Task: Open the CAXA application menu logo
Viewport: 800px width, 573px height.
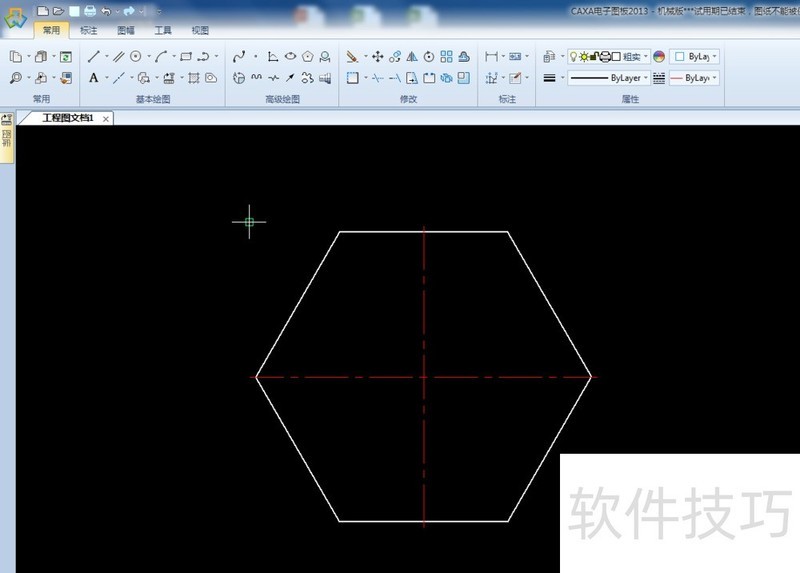Action: pyautogui.click(x=15, y=19)
